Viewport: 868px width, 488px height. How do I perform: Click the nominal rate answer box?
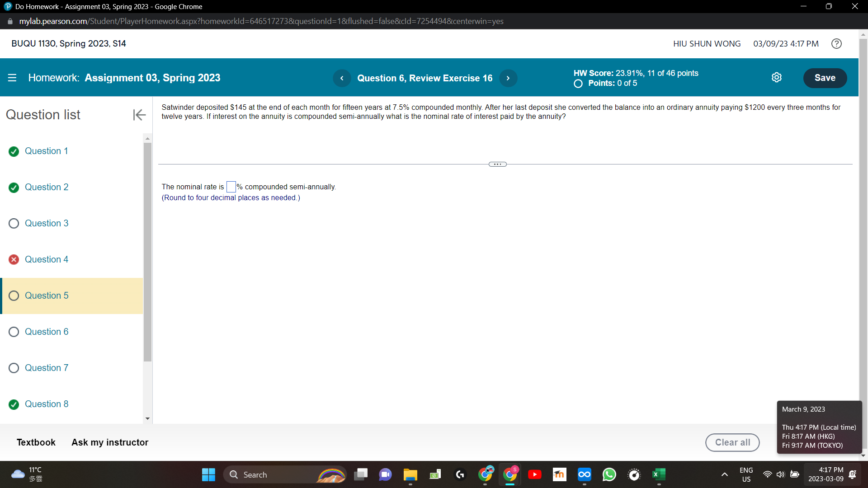(x=231, y=187)
